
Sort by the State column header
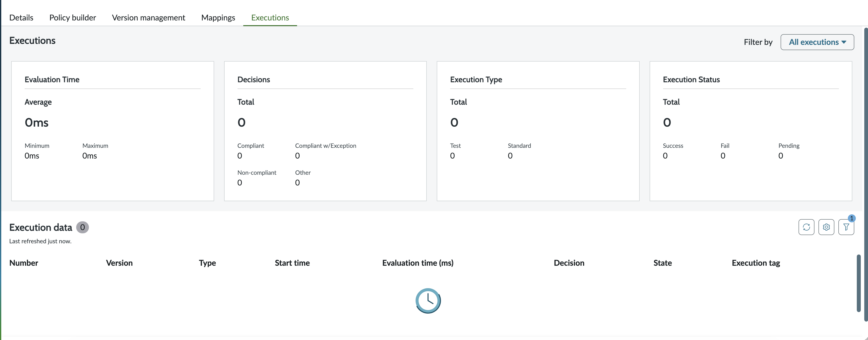click(663, 263)
